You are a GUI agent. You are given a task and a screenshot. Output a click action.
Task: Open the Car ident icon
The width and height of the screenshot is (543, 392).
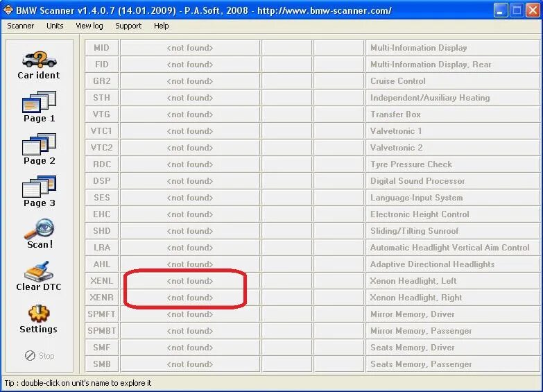coord(39,65)
